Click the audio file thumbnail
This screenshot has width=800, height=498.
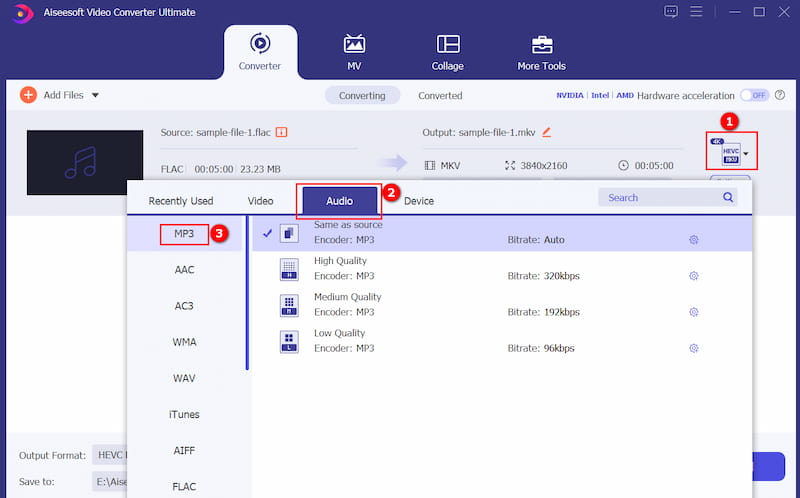(85, 162)
